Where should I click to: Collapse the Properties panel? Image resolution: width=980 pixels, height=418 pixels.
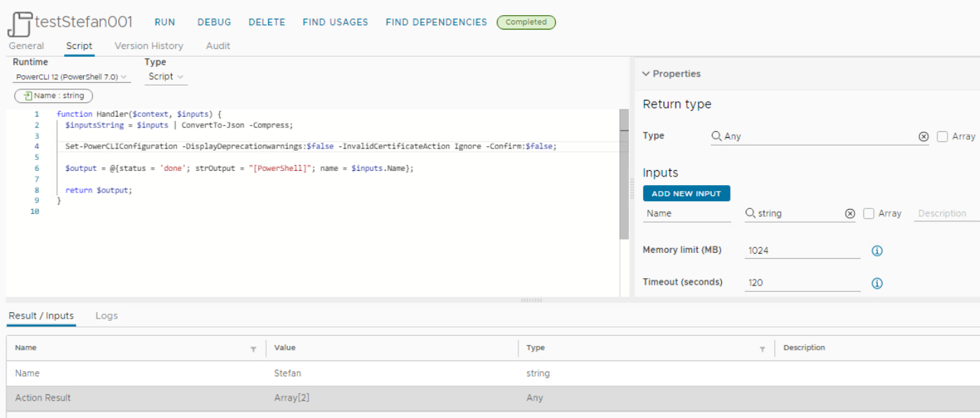[645, 74]
